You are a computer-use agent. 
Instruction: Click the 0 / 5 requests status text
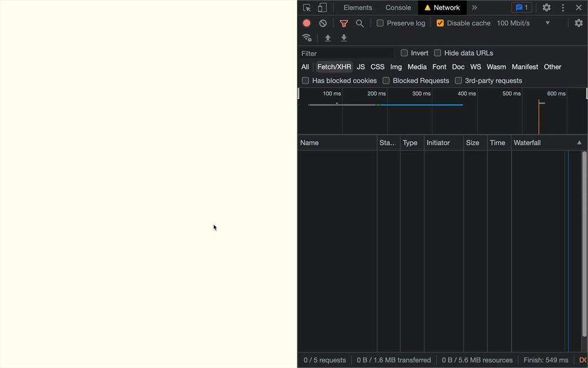[325, 360]
